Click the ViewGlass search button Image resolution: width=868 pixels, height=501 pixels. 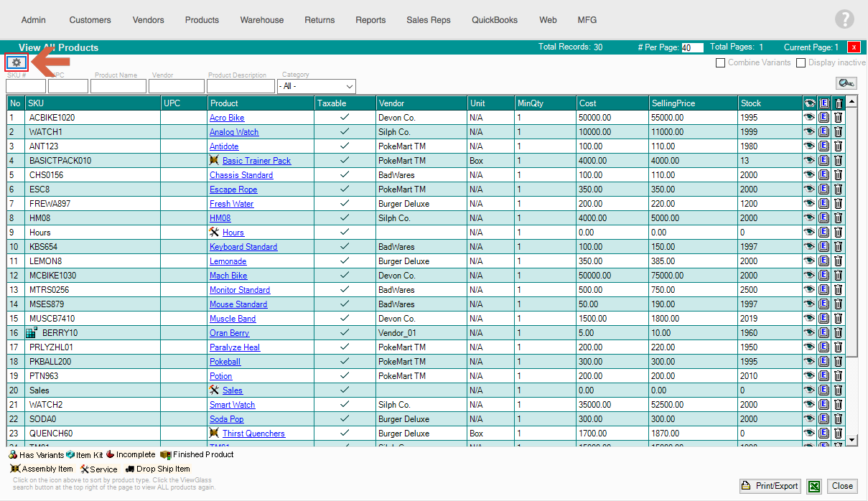[x=846, y=84]
